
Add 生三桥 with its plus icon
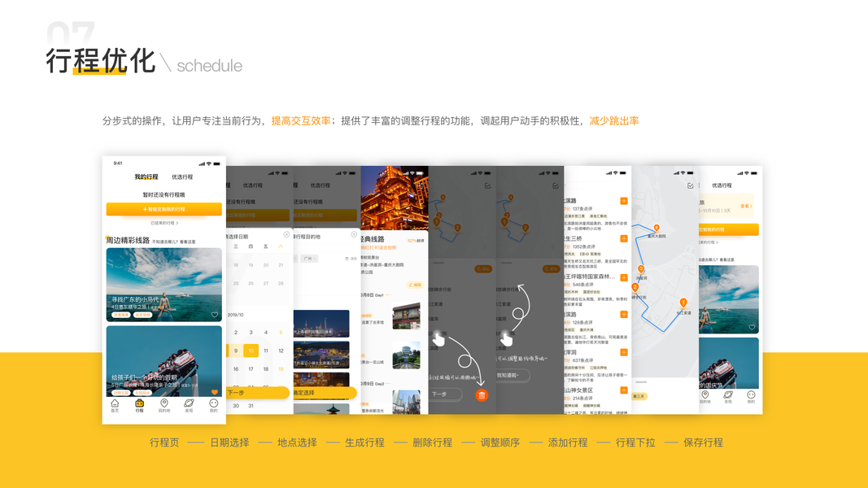click(624, 238)
